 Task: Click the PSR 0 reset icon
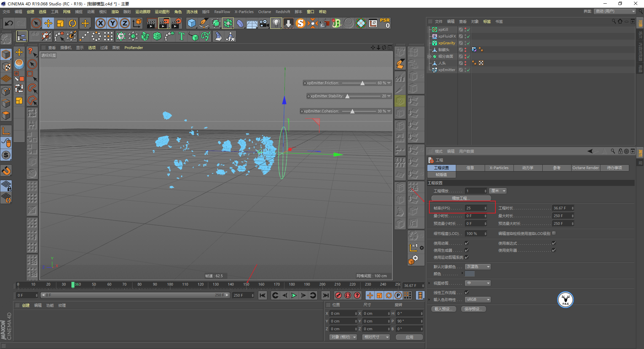[x=385, y=23]
